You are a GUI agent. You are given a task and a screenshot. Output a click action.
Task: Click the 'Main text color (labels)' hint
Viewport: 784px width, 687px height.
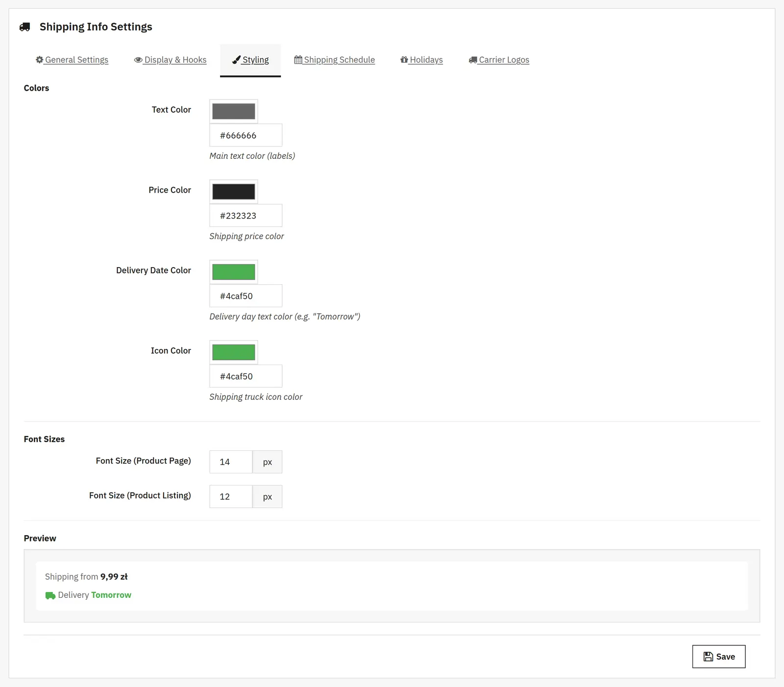coord(252,156)
